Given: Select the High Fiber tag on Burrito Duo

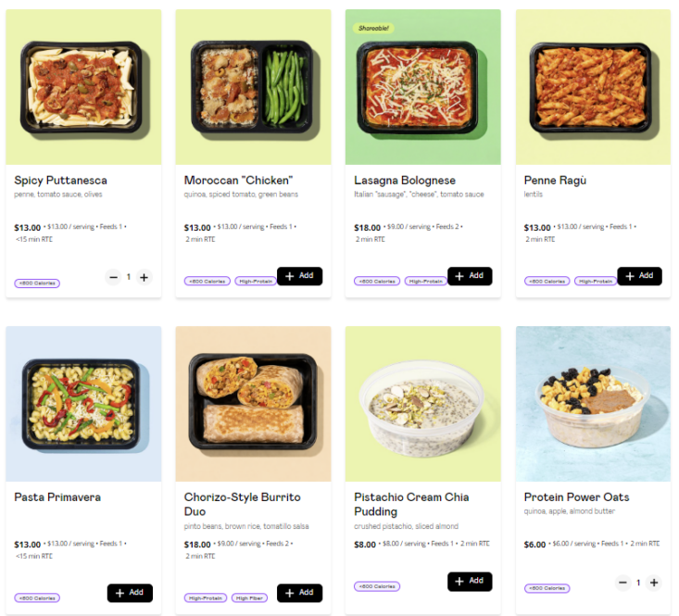Looking at the screenshot, I should point(249,598).
